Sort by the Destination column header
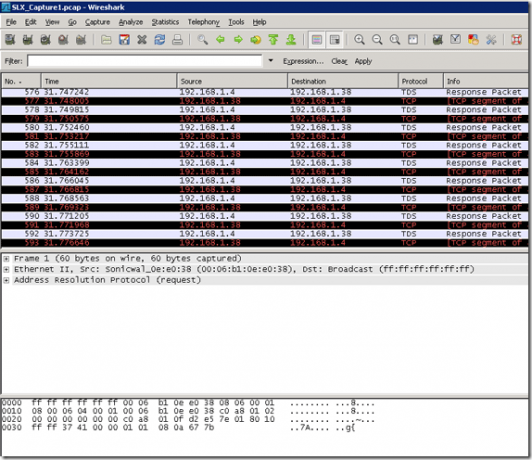The image size is (532, 460). [343, 81]
